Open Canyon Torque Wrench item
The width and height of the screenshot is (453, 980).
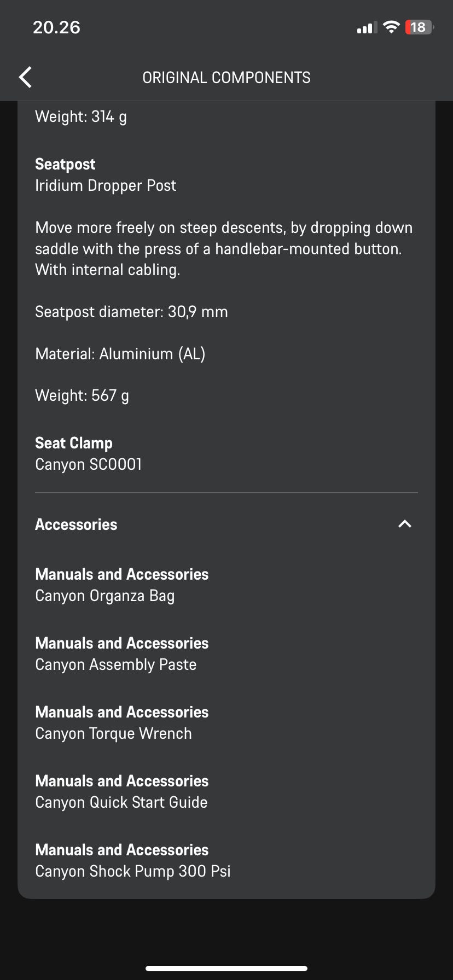point(113,733)
